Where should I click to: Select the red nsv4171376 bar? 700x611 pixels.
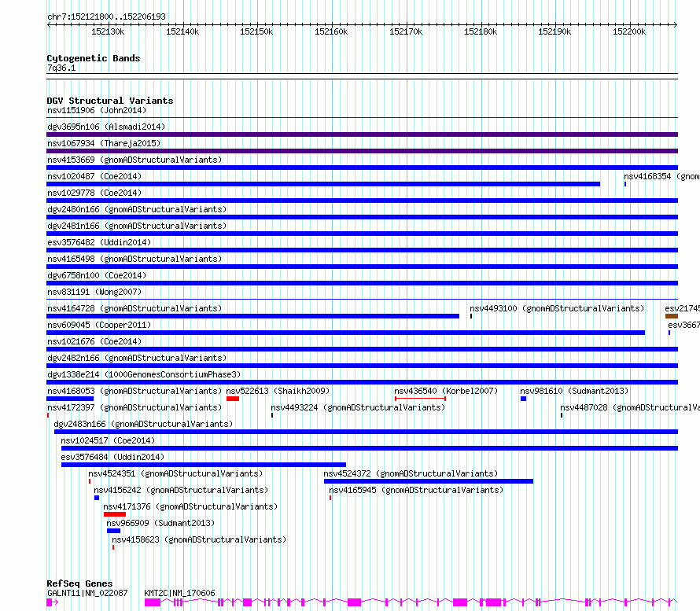pyautogui.click(x=115, y=514)
